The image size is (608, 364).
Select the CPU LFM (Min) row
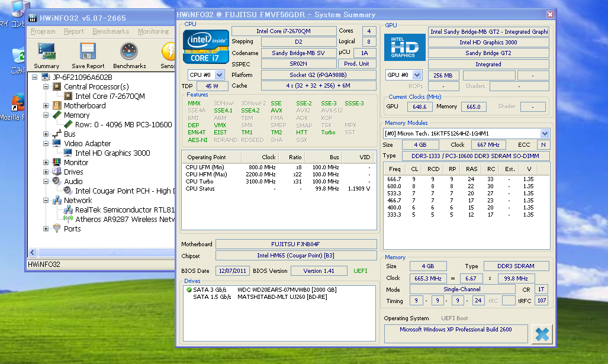(x=279, y=167)
